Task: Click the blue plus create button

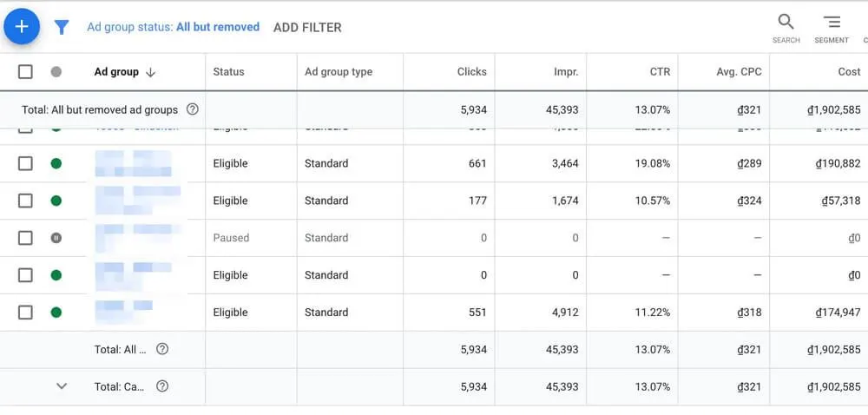Action: tap(22, 26)
